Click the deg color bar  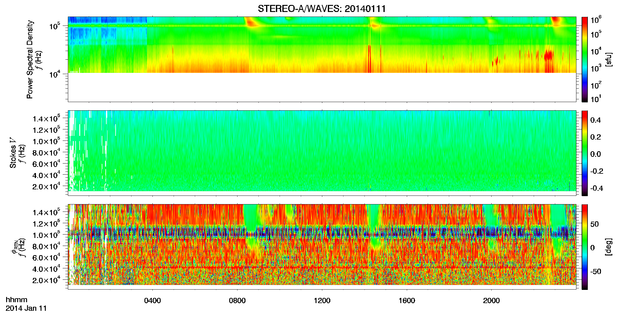coord(585,247)
